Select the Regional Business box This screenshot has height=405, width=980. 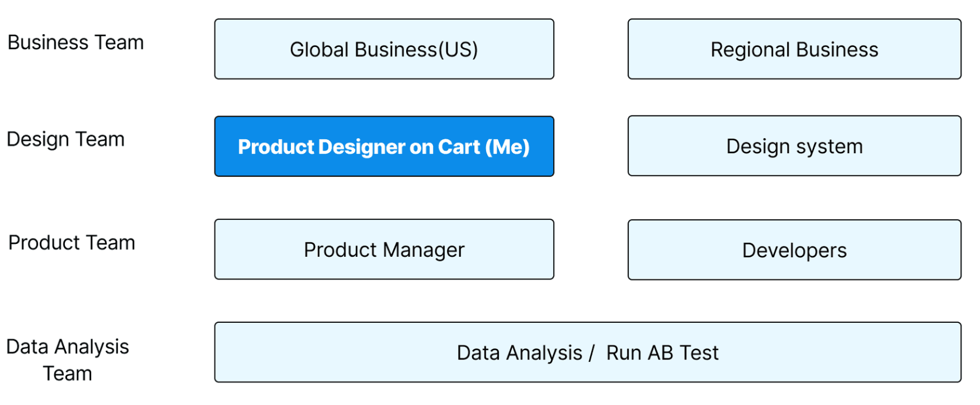(794, 49)
